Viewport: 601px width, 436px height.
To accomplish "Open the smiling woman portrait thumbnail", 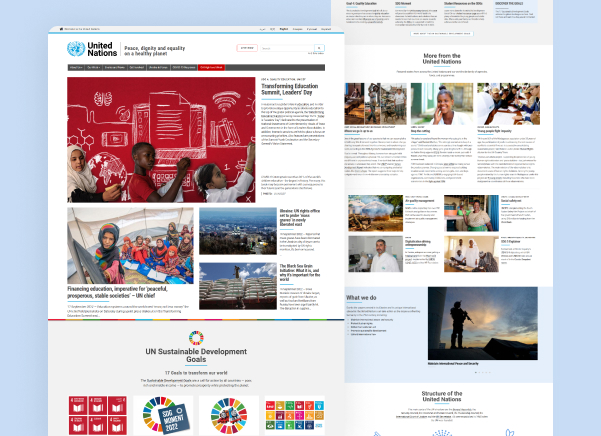I will click(442, 104).
